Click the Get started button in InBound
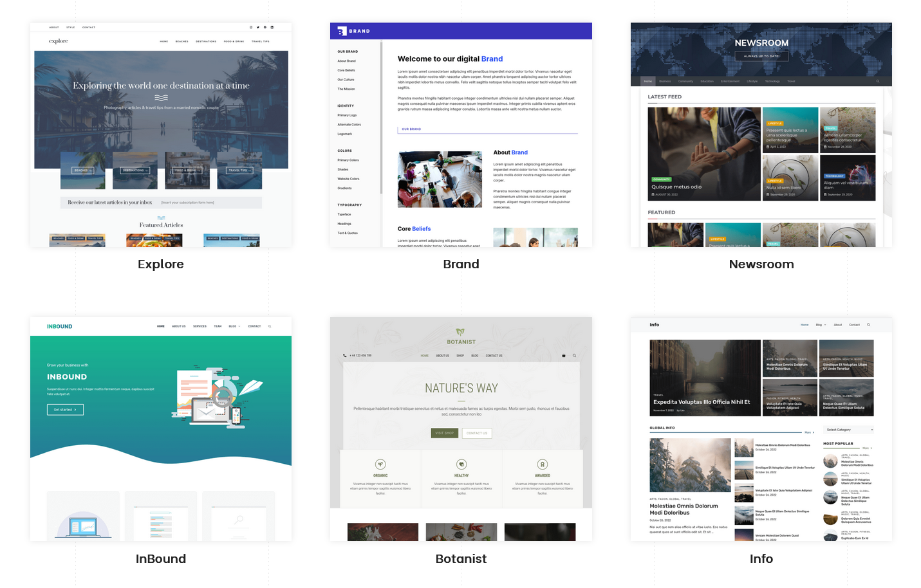 tap(65, 410)
